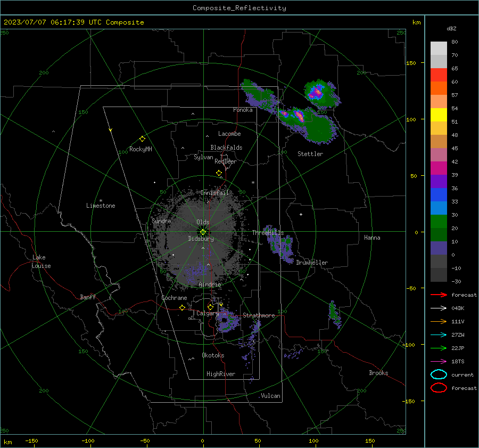Click the 150 y-axis tick label on right
Viewport: 479px width, 448px height.
[x=411, y=63]
